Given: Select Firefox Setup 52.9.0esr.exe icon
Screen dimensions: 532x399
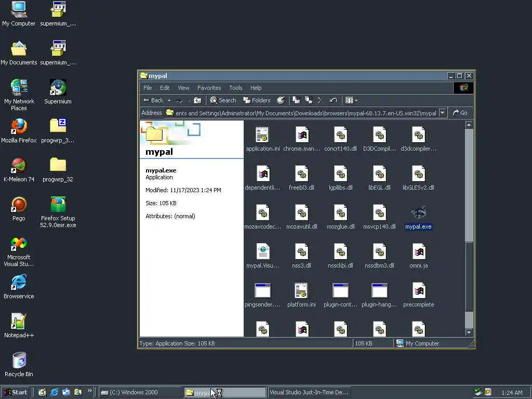Looking at the screenshot, I should pos(58,212).
